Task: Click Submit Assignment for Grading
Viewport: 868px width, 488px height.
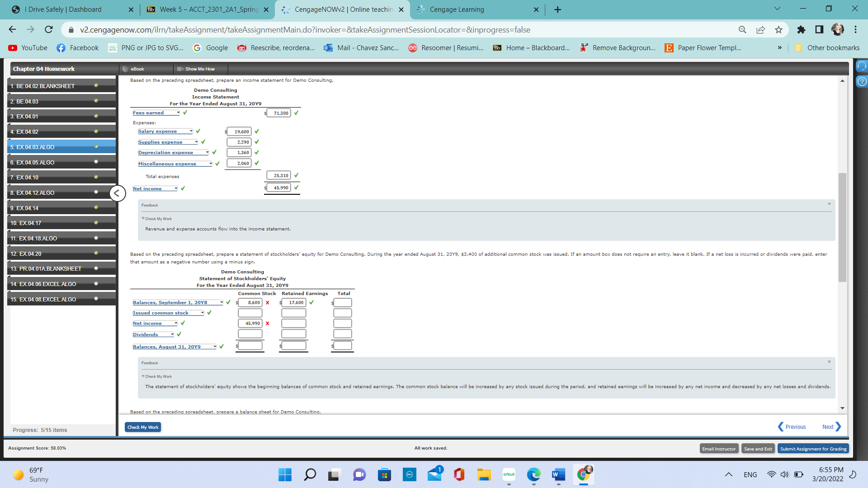Action: tap(813, 449)
